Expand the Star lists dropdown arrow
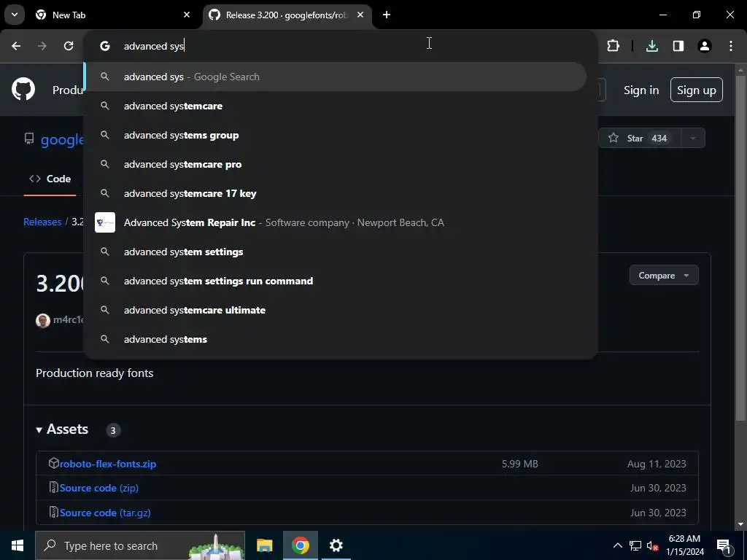Viewport: 747px width, 560px height. coord(693,138)
